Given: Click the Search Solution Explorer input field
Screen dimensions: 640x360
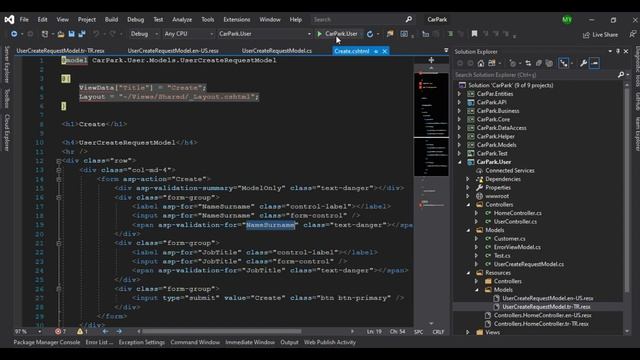Looking at the screenshot, I should pos(535,75).
